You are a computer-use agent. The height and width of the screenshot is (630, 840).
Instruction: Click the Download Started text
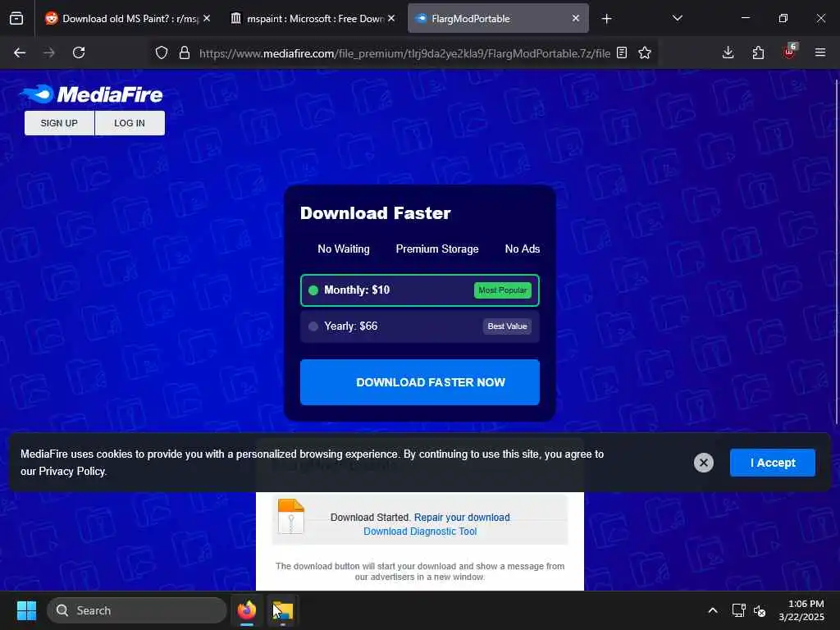[371, 518]
